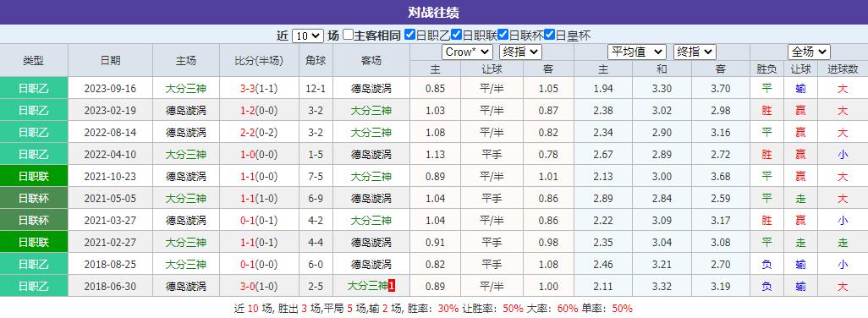Open the 平均值 odds source dropdown
The image size is (868, 318).
(x=636, y=52)
